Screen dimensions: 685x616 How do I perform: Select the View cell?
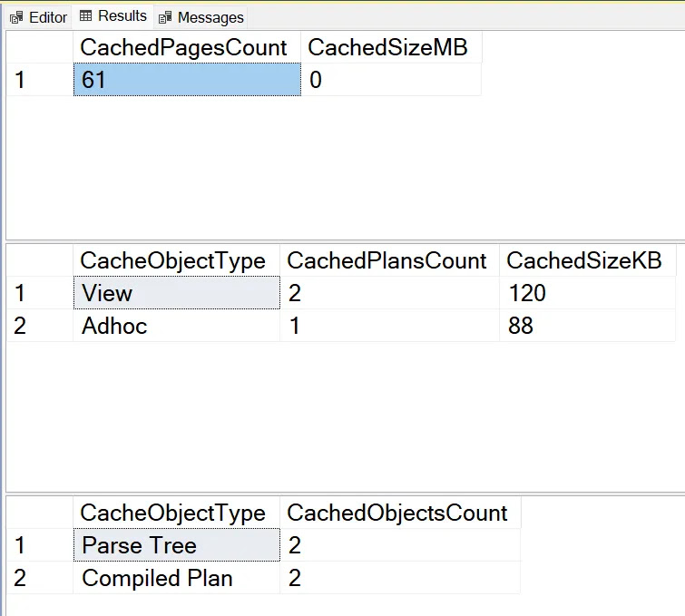tap(177, 293)
